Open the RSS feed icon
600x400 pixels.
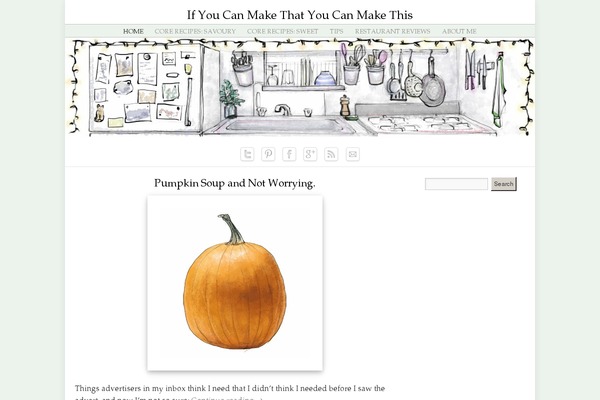coord(331,154)
